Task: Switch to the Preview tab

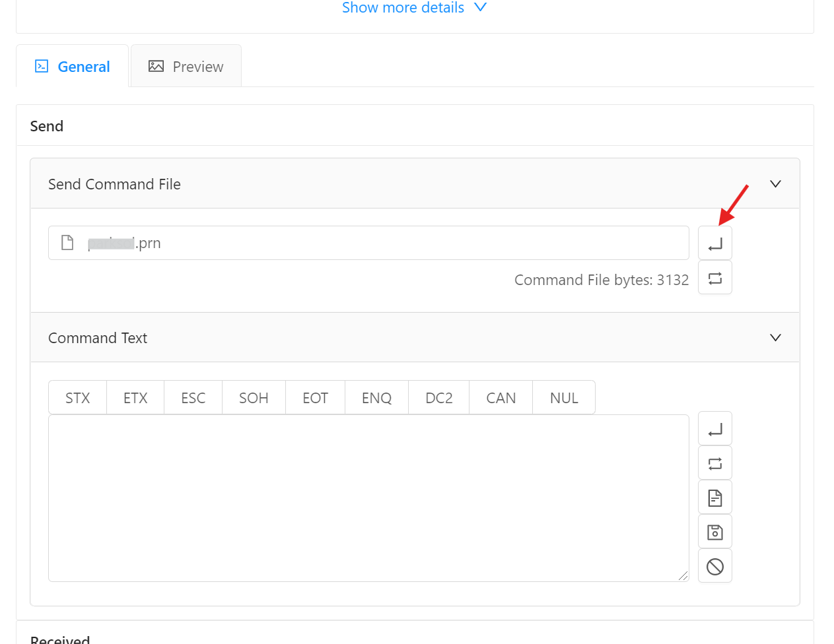Action: pyautogui.click(x=186, y=67)
